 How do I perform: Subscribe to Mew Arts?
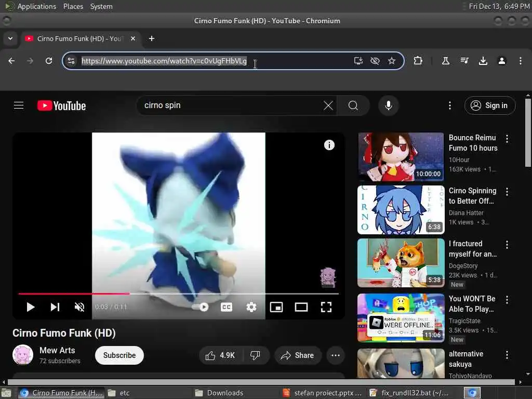click(x=119, y=355)
